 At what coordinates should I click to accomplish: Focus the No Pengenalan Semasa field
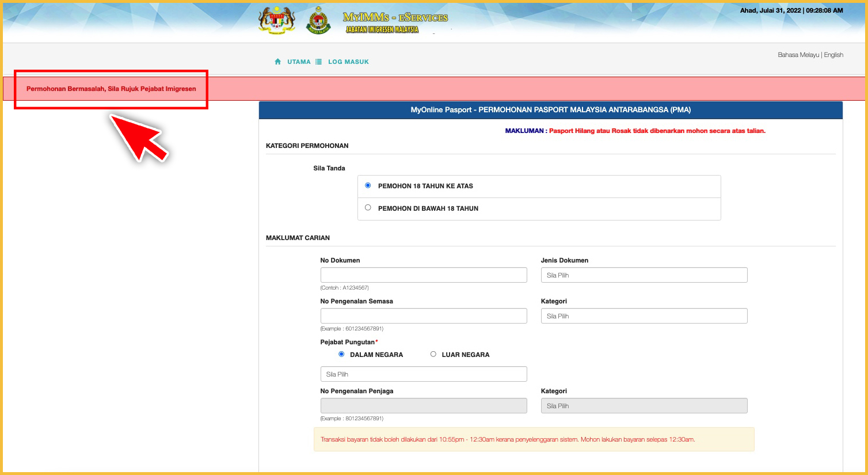[x=423, y=316]
